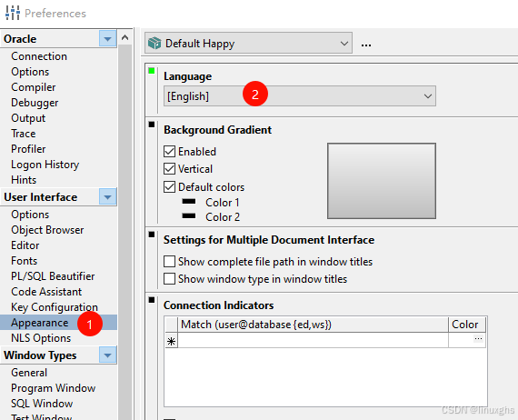Open the Compiler preferences page

(34, 87)
